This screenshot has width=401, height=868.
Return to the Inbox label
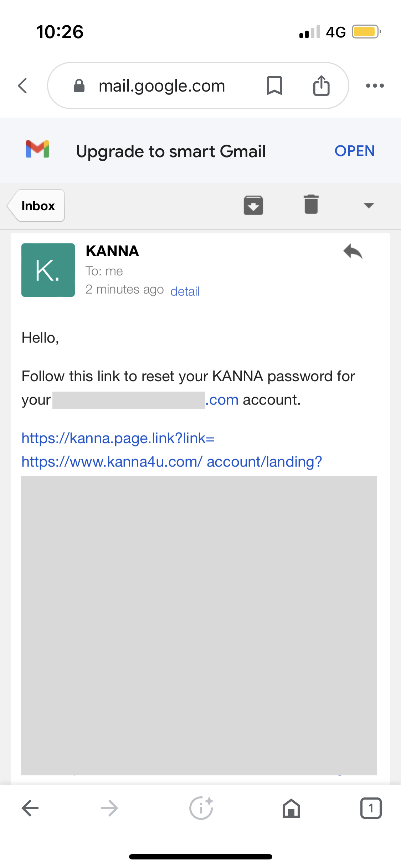click(x=37, y=206)
